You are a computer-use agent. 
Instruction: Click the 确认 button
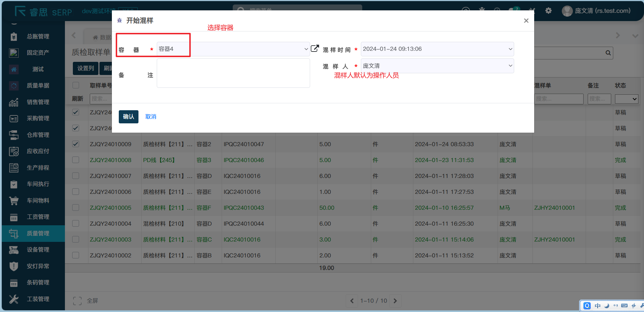[x=128, y=117]
